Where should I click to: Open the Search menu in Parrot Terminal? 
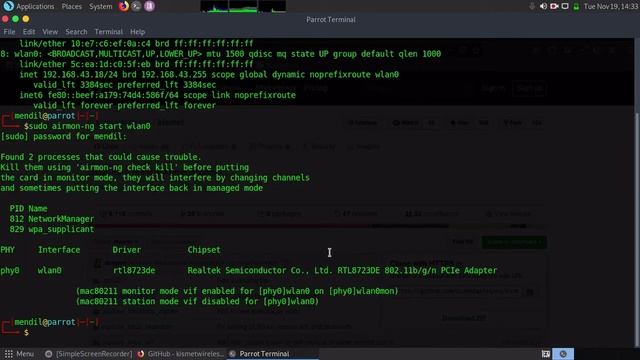[76, 31]
